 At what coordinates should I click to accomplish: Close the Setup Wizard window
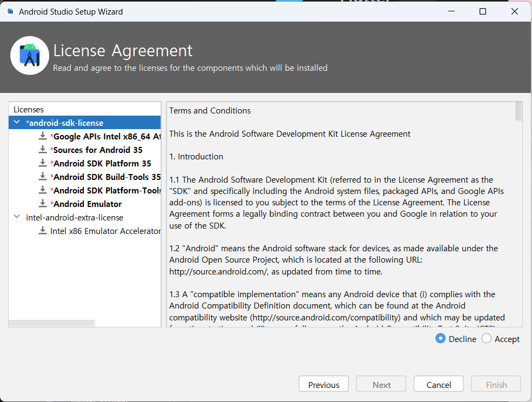pyautogui.click(x=514, y=11)
